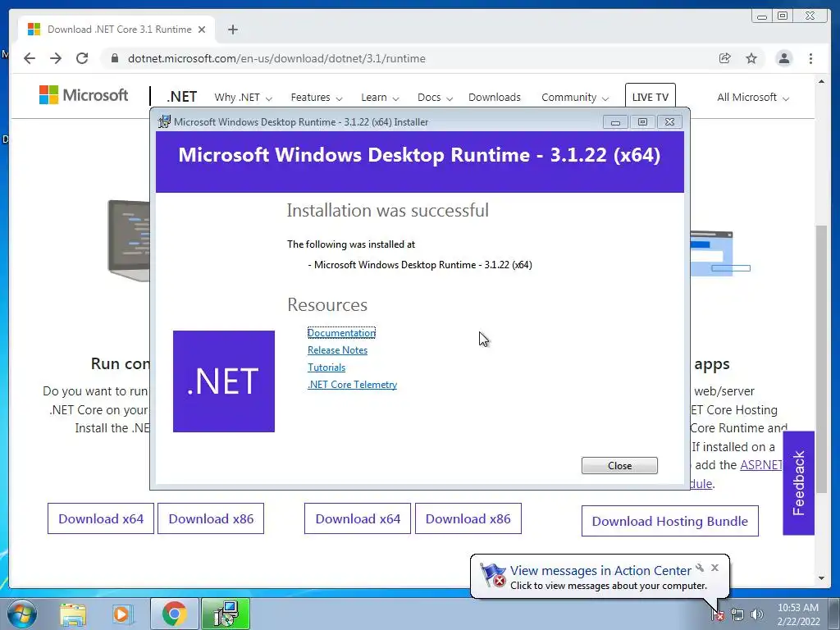Expand the Features menu
Screen dimensions: 840x630
(316, 98)
